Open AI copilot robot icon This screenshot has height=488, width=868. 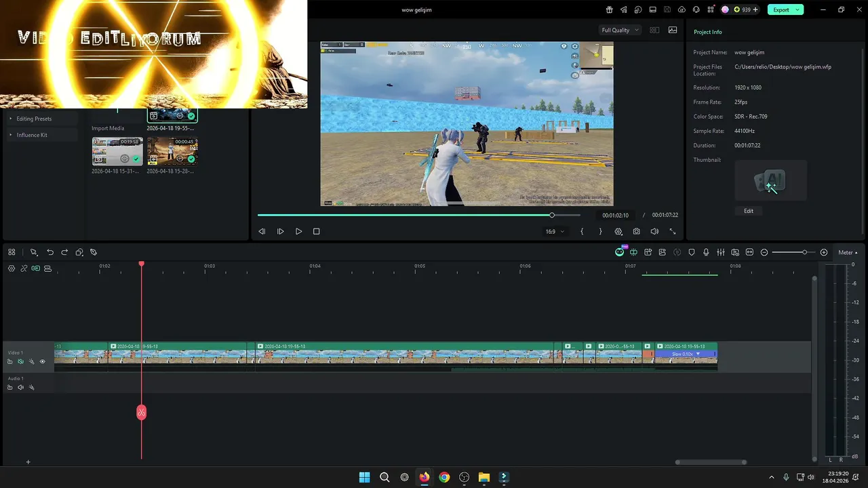pyautogui.click(x=620, y=252)
